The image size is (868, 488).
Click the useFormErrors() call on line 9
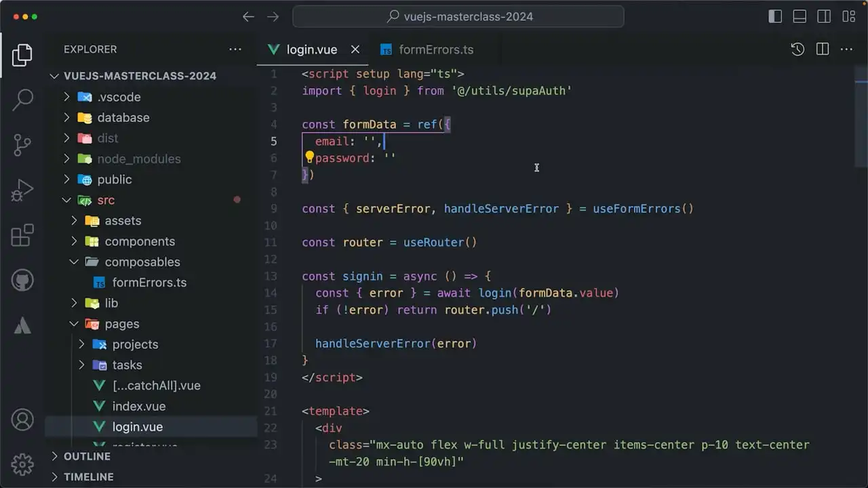coord(644,209)
